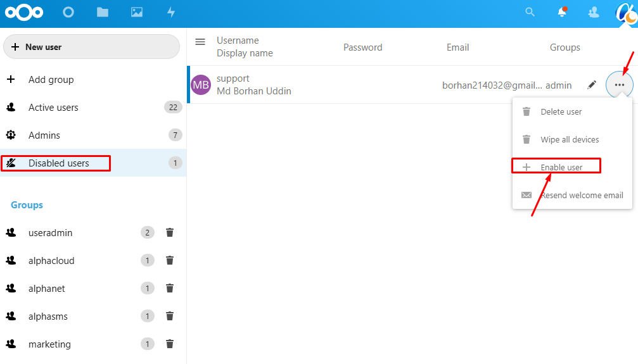The width and height of the screenshot is (638, 364).
Task: Open the three-dots actions menu for support
Action: point(620,85)
